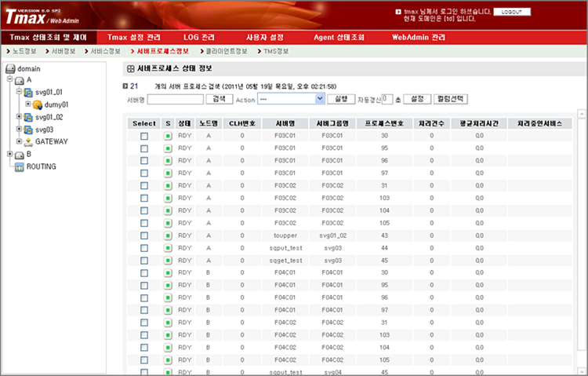Screen dimensions: 588x376
Task: Go to the TMS정보 submenu
Action: click(x=276, y=52)
